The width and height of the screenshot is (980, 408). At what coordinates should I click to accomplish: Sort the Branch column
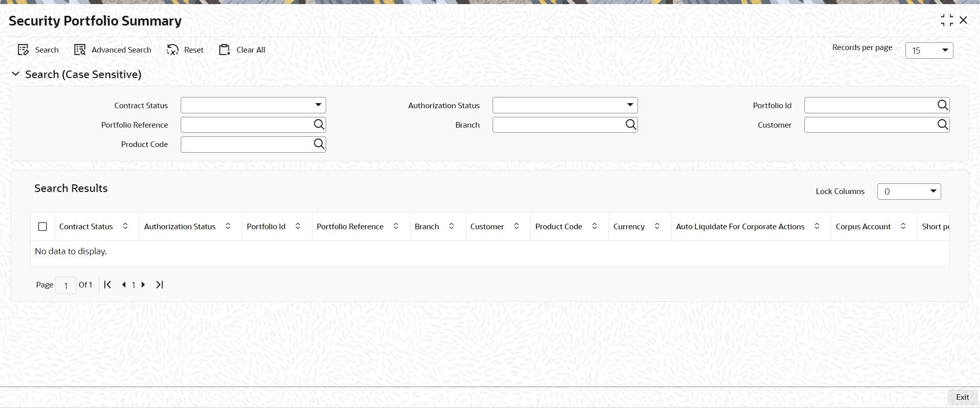click(451, 226)
